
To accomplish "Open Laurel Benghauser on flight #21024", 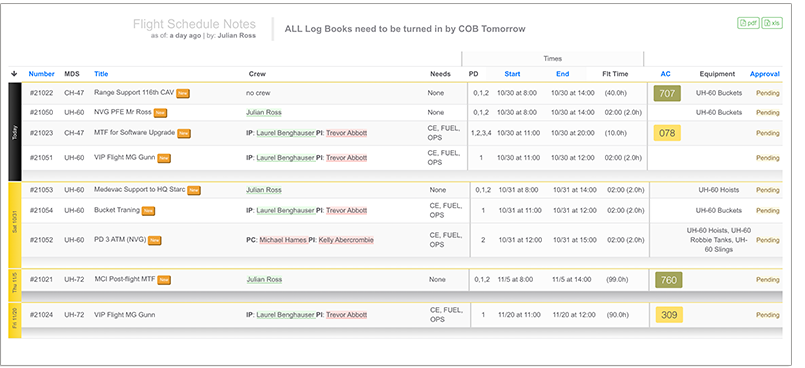I will coord(285,315).
